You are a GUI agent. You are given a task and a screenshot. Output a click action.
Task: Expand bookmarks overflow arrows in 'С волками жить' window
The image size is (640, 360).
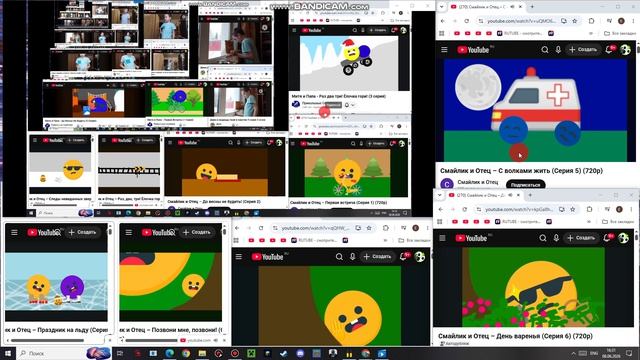(591, 33)
